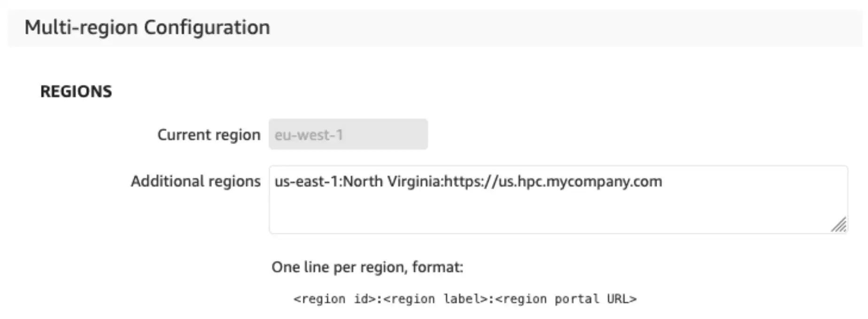Click the Current region label
This screenshot has width=868, height=319.
point(209,135)
